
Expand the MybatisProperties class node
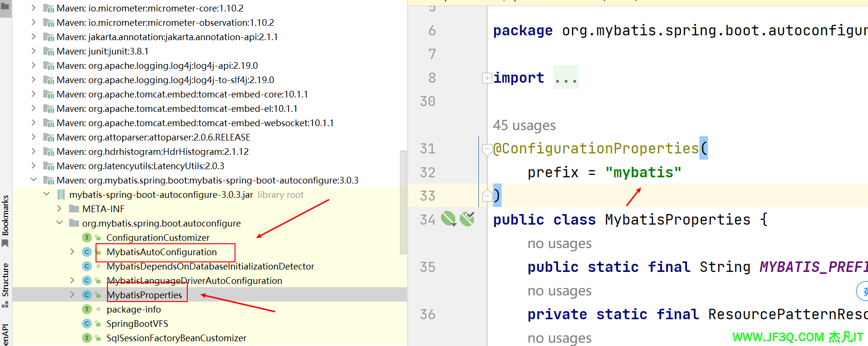coord(72,295)
